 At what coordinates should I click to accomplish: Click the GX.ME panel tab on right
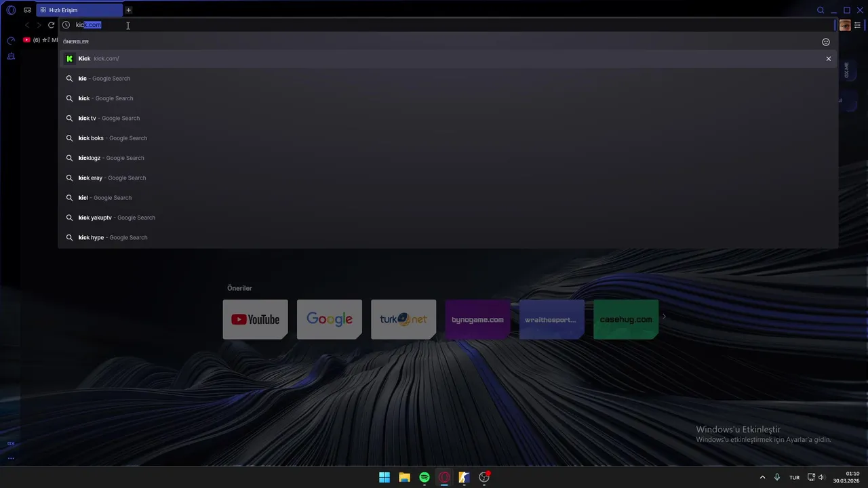(x=846, y=70)
